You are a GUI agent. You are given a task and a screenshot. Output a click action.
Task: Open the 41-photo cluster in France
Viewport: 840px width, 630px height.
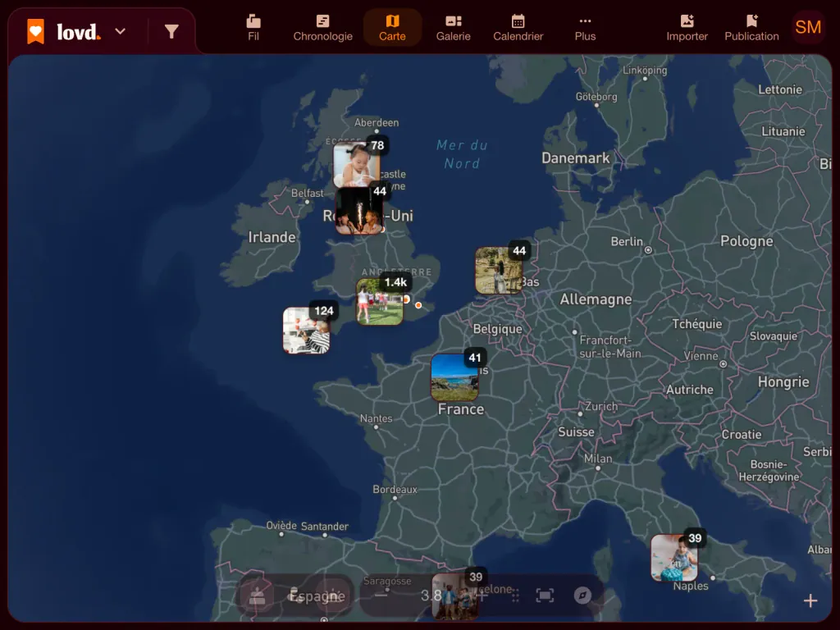454,377
